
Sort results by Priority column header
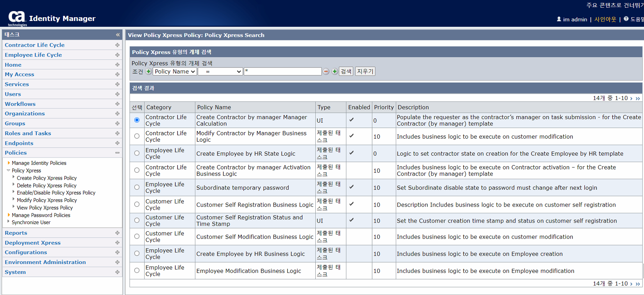(x=384, y=108)
